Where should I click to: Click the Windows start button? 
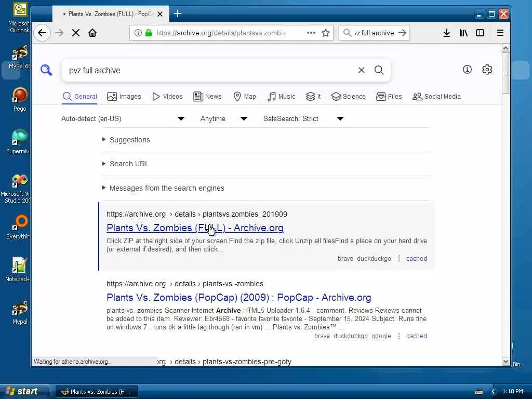(x=24, y=391)
